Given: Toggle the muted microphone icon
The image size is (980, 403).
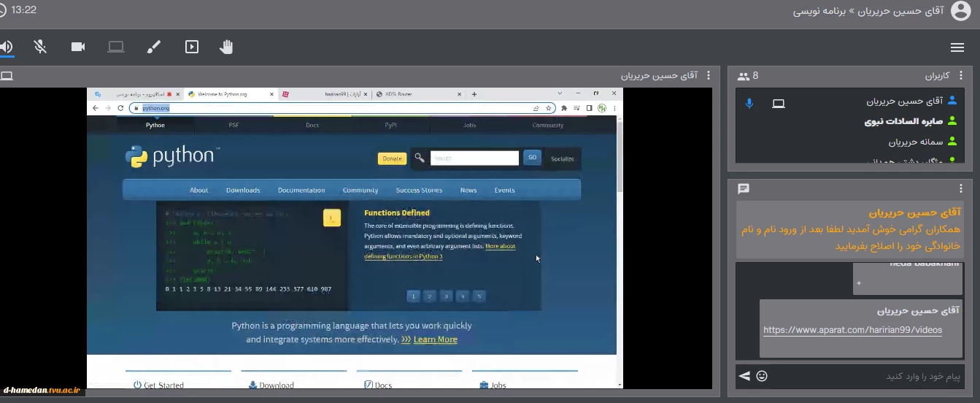Looking at the screenshot, I should (x=40, y=47).
